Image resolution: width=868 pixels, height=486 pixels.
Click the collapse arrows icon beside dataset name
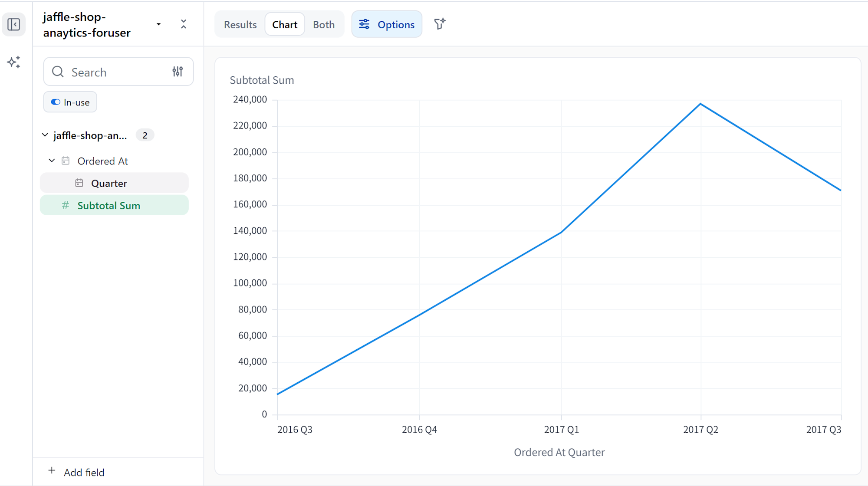[184, 24]
